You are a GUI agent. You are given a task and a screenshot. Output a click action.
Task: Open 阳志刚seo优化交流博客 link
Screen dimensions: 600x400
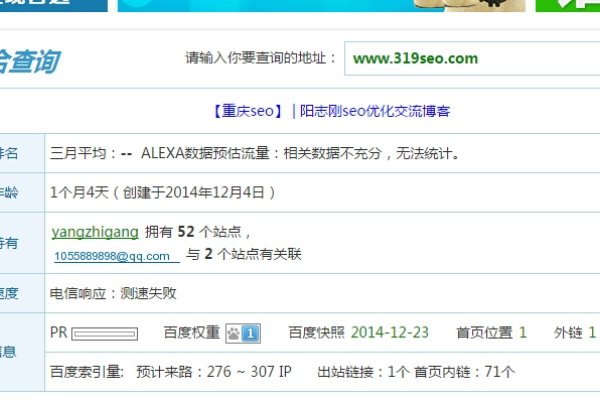[x=375, y=111]
